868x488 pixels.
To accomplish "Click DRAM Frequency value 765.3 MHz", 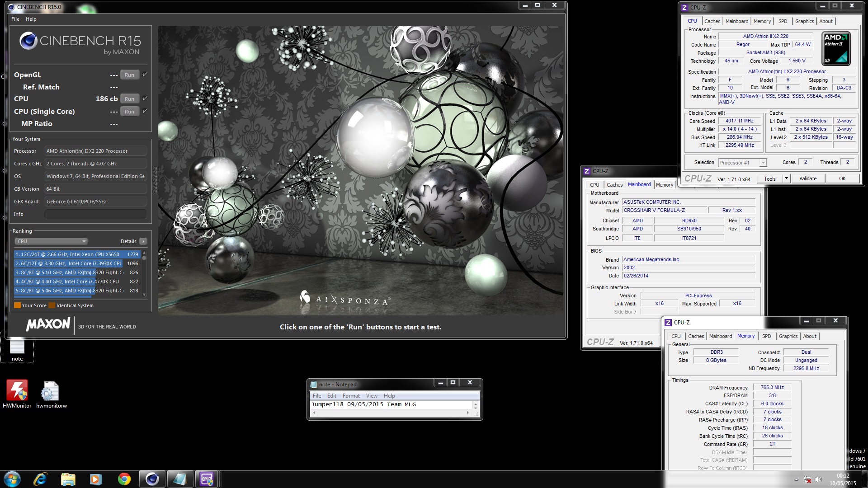I will [x=772, y=388].
